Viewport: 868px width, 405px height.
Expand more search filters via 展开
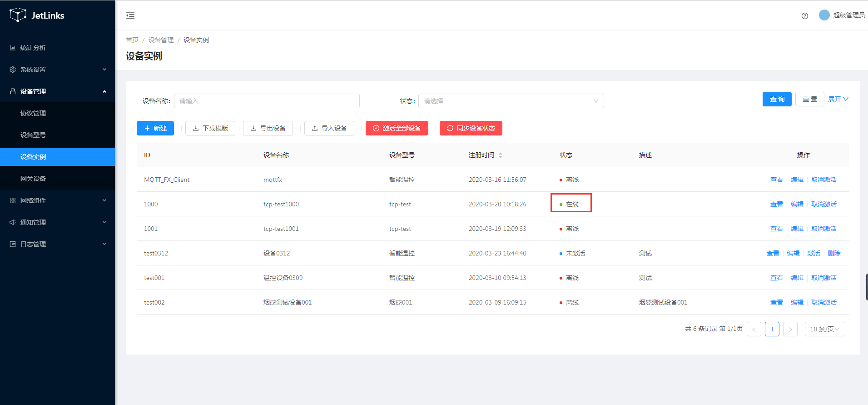(x=838, y=99)
